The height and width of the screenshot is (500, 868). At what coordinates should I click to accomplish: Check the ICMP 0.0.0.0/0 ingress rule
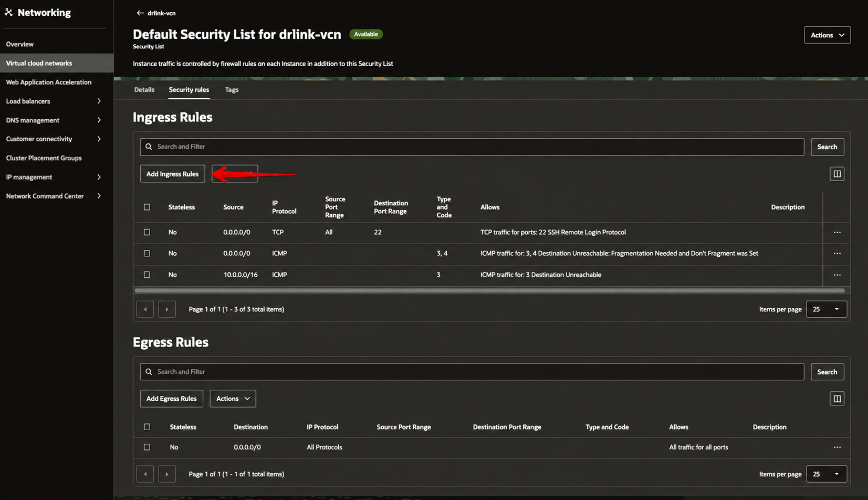(x=147, y=253)
